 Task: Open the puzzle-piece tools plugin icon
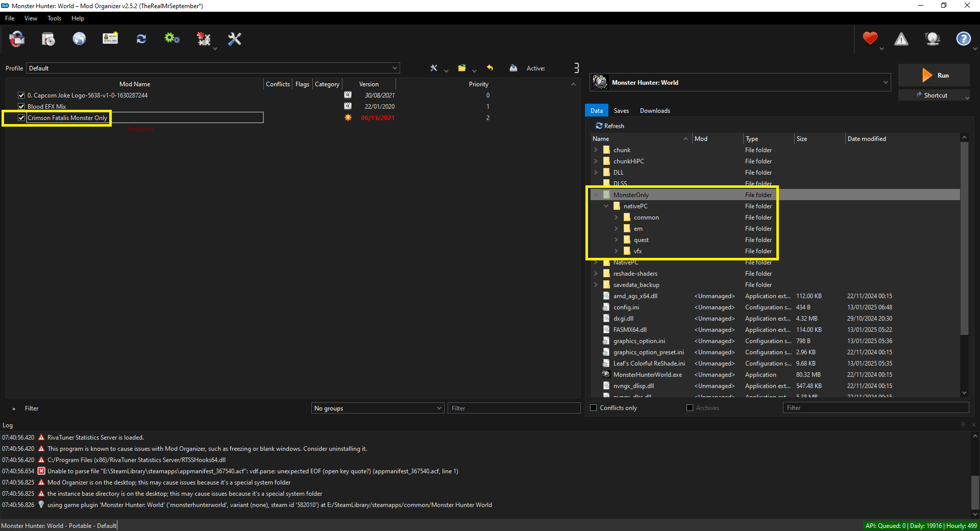[x=204, y=39]
